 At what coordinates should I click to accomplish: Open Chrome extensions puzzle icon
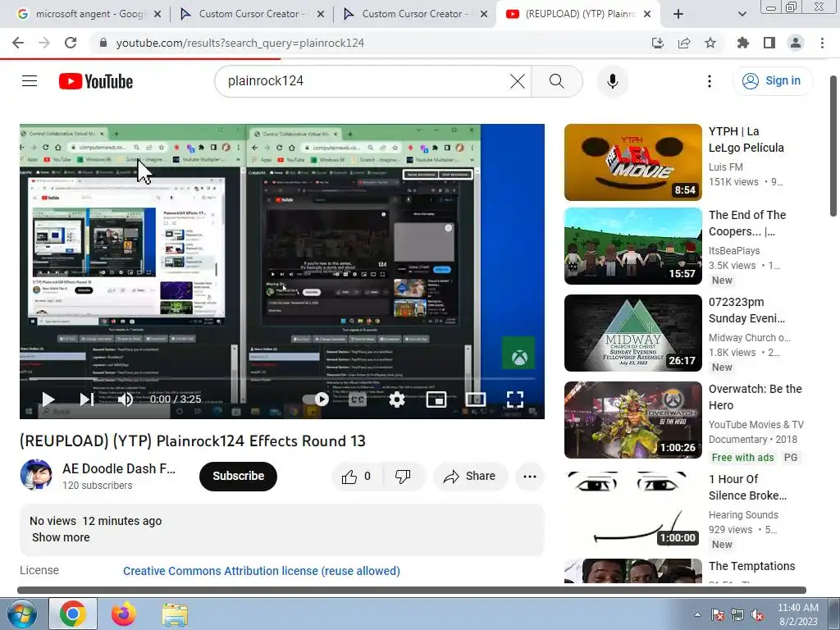point(743,43)
